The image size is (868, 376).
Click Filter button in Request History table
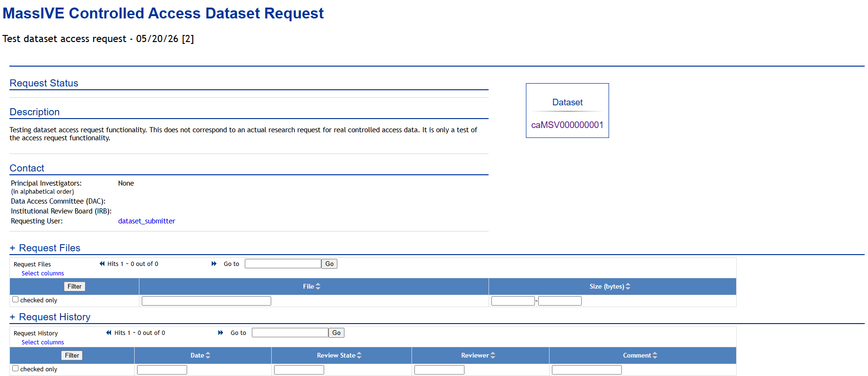tap(72, 355)
